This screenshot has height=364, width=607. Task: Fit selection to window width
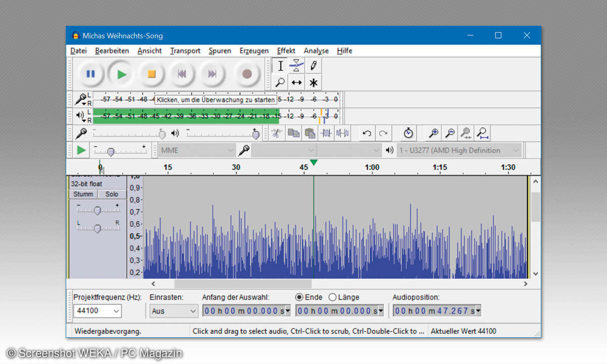[x=466, y=133]
